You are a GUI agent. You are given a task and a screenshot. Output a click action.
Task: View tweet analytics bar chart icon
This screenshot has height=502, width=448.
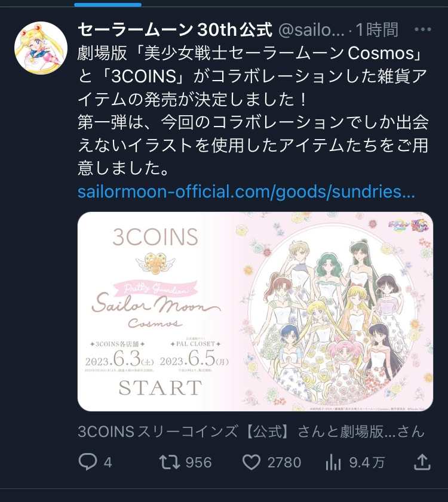(333, 462)
